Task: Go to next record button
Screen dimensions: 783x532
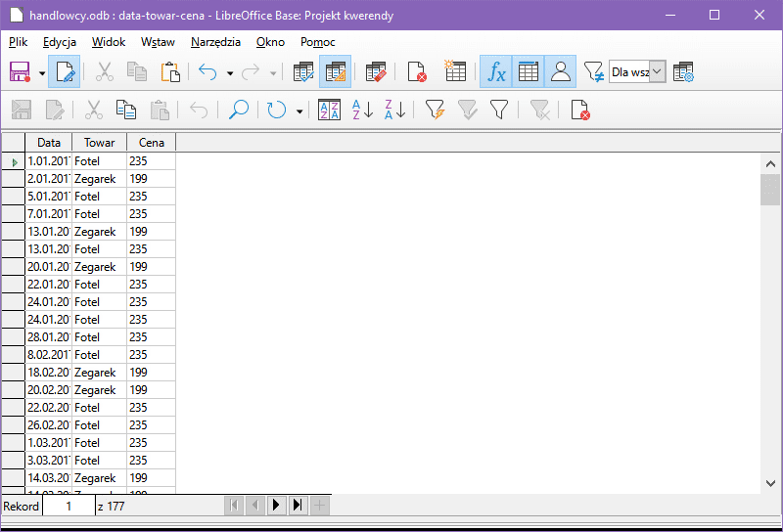Action: coord(276,506)
